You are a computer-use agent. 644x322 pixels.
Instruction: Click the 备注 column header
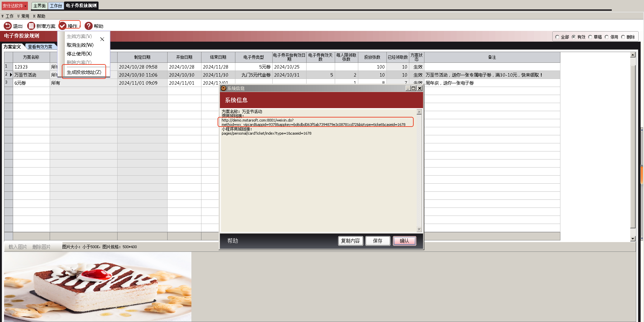click(492, 57)
